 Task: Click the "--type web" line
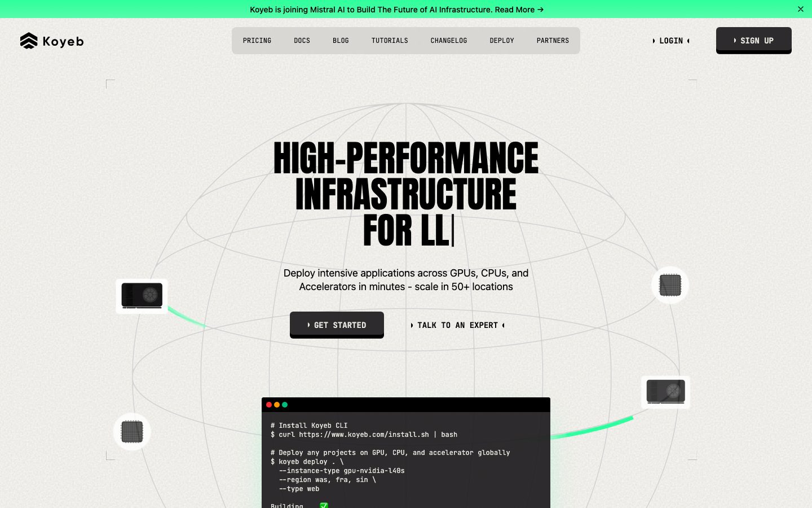click(x=299, y=489)
